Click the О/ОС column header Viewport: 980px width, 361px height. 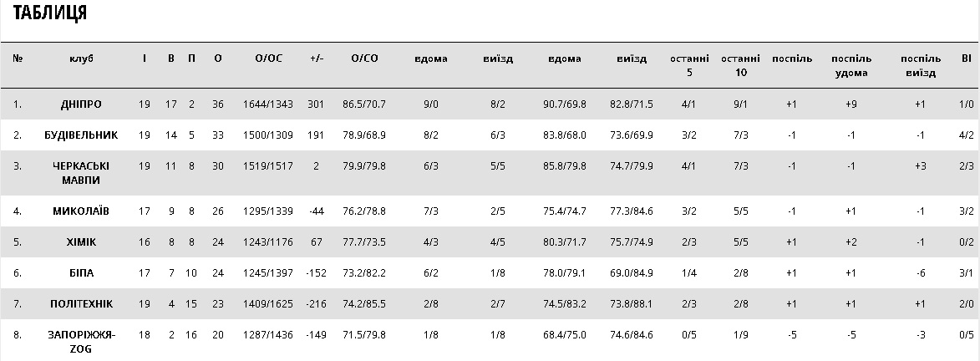[268, 59]
